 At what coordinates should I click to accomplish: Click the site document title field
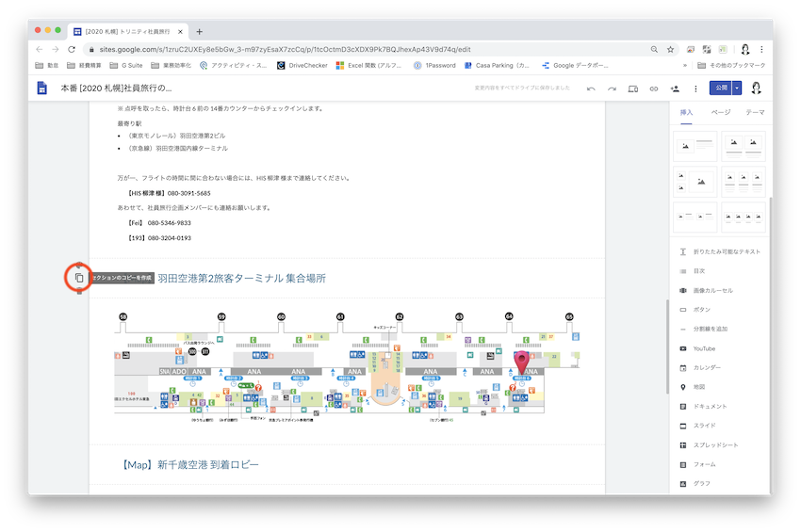click(116, 88)
